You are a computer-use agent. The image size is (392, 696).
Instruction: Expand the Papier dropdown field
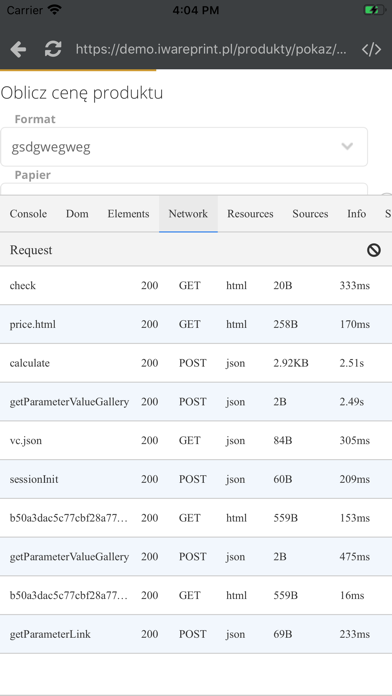184,189
